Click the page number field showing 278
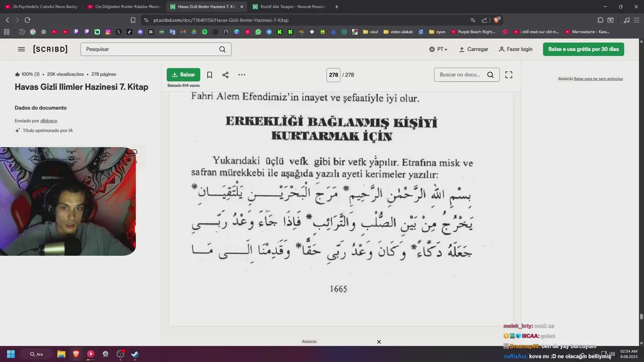The height and width of the screenshot is (362, 644). pos(333,75)
